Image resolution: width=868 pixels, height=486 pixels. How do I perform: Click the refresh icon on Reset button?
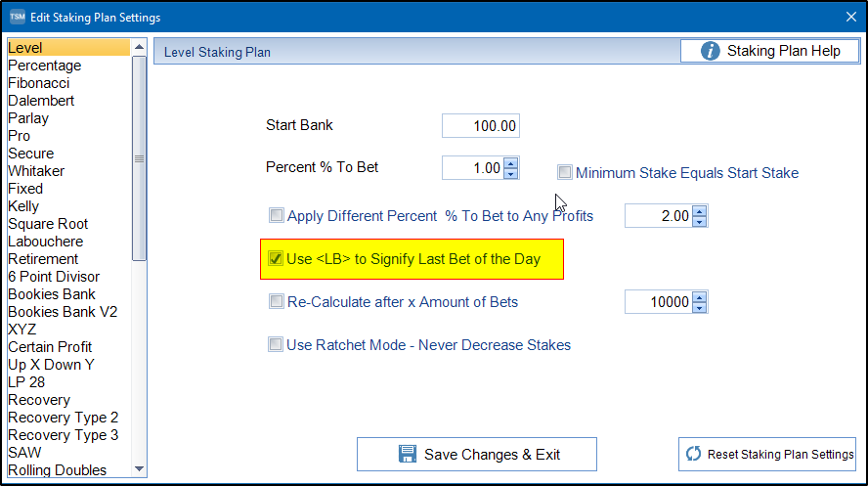(694, 454)
